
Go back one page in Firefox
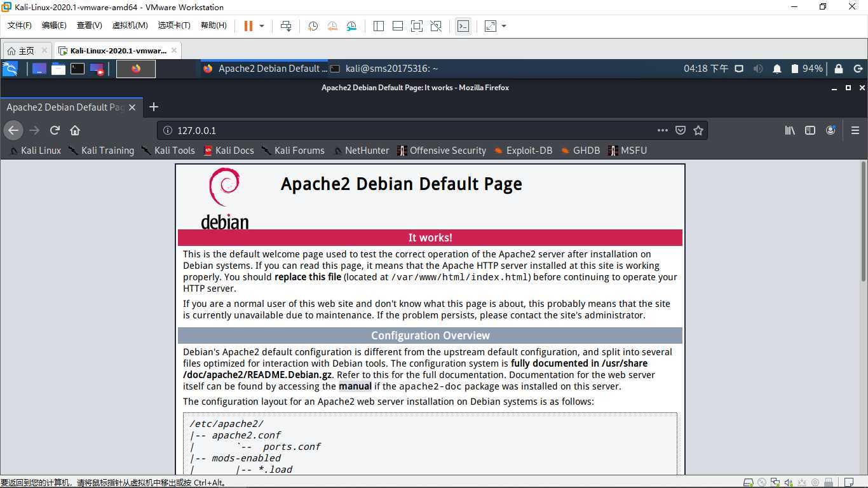[13, 130]
